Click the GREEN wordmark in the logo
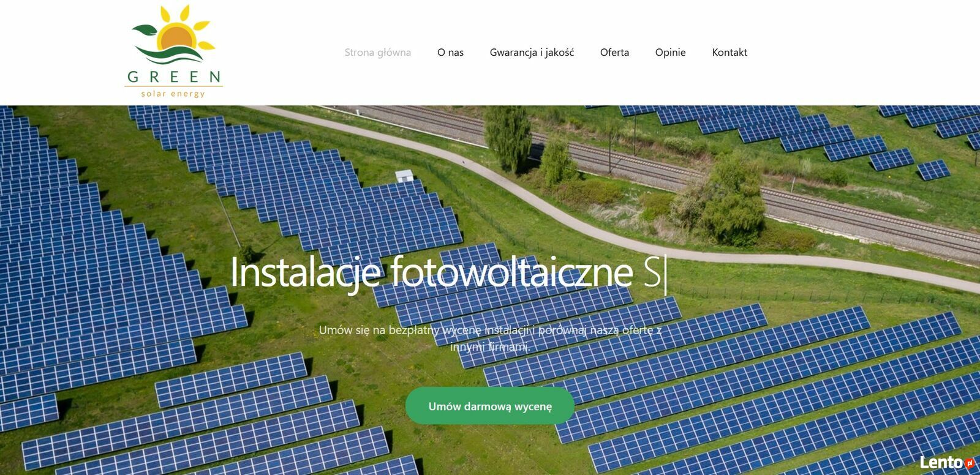The image size is (980, 475). pyautogui.click(x=174, y=77)
